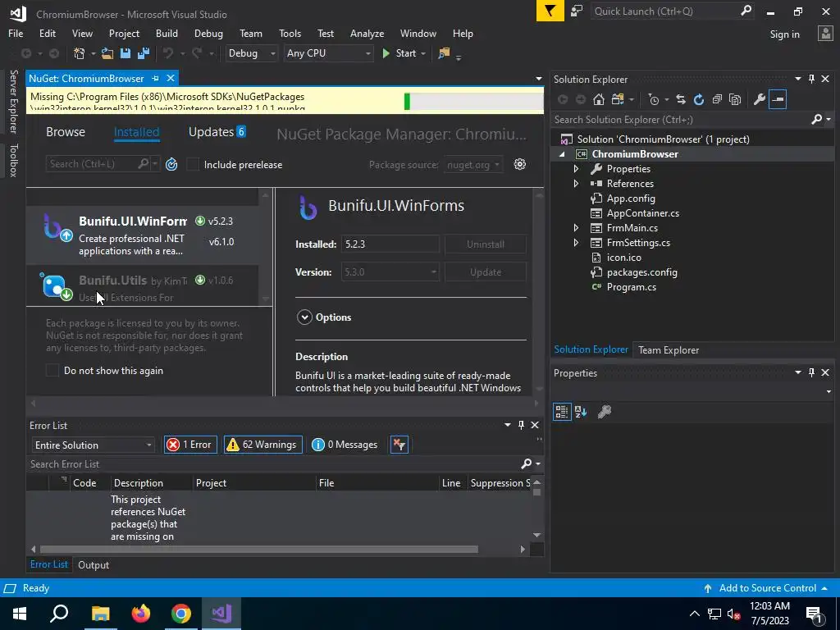Click the Update button for Bunifu.UI.WinForms
This screenshot has width=840, height=630.
pyautogui.click(x=486, y=272)
